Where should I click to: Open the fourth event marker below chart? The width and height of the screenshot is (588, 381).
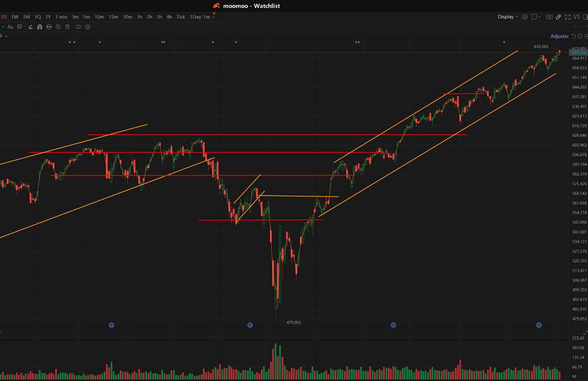point(539,325)
